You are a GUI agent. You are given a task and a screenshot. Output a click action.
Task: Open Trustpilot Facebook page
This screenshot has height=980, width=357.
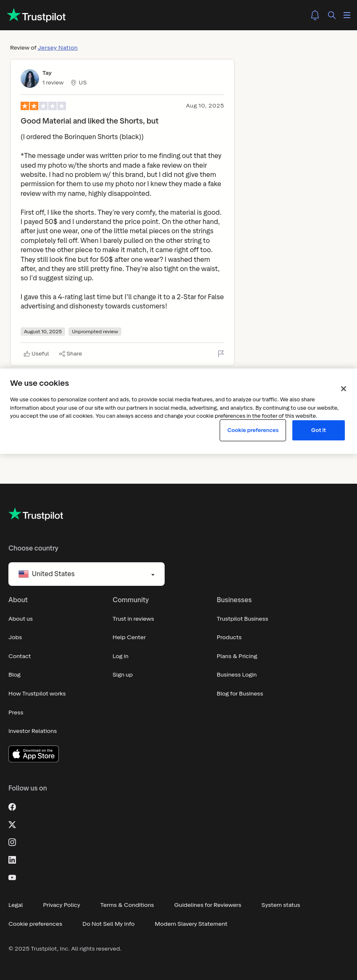[x=12, y=807]
